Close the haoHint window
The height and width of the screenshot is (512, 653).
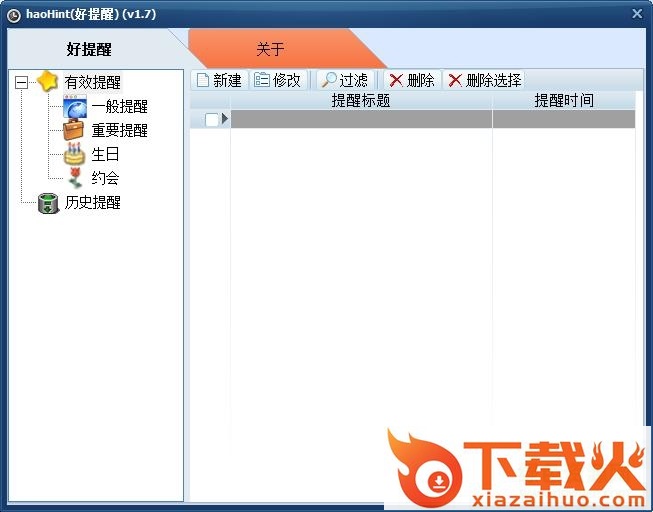[637, 14]
